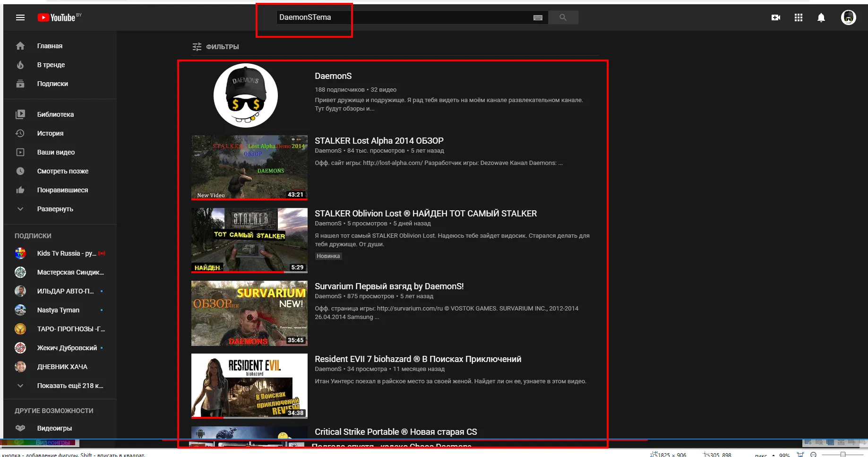Open STALKER Lost Alpha 2014 ОБЗОР title

[379, 141]
